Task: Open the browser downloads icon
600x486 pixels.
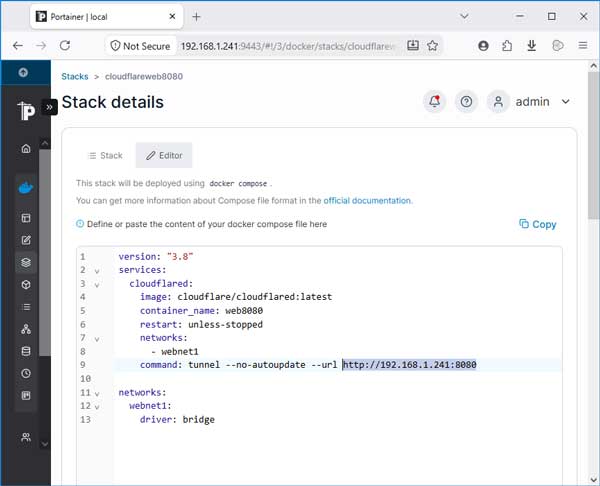Action: 532,46
